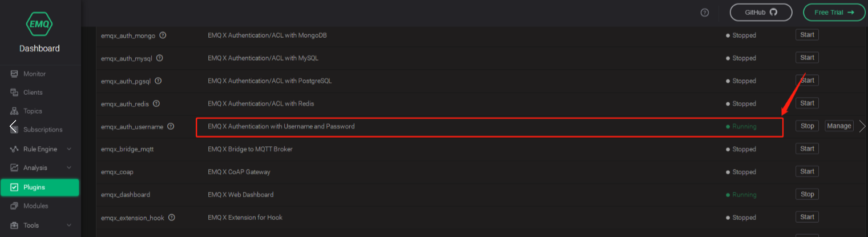Click the next slide right arrow

[x=862, y=126]
